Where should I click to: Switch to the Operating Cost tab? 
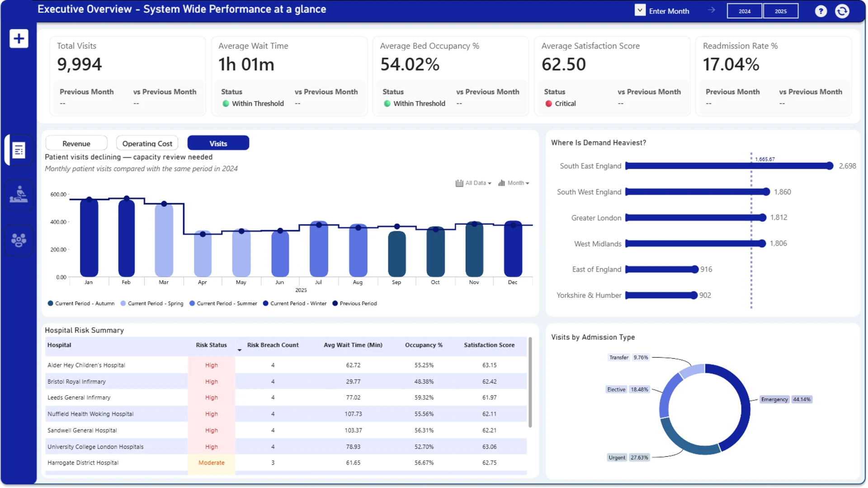point(147,143)
